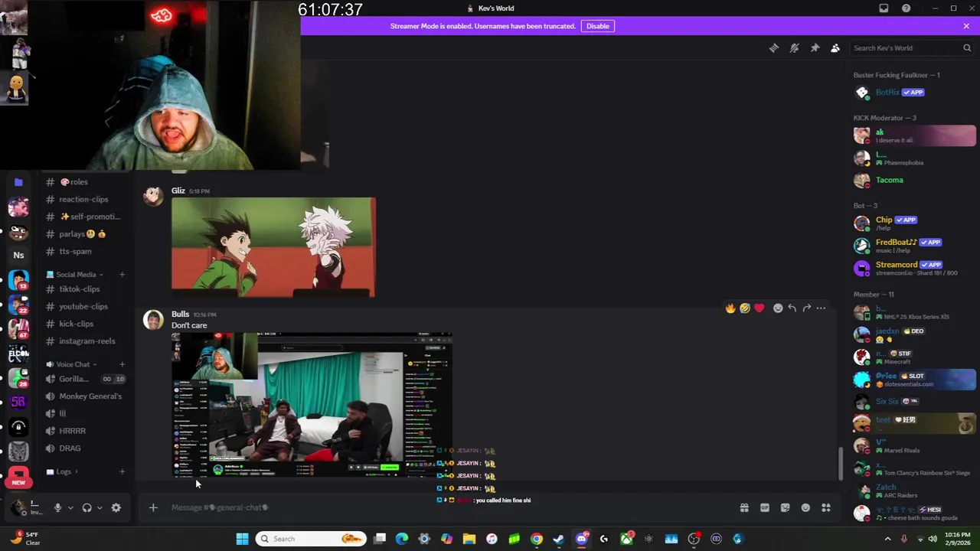Expand the Logs category
Screen dimensions: 980x551
(64, 471)
